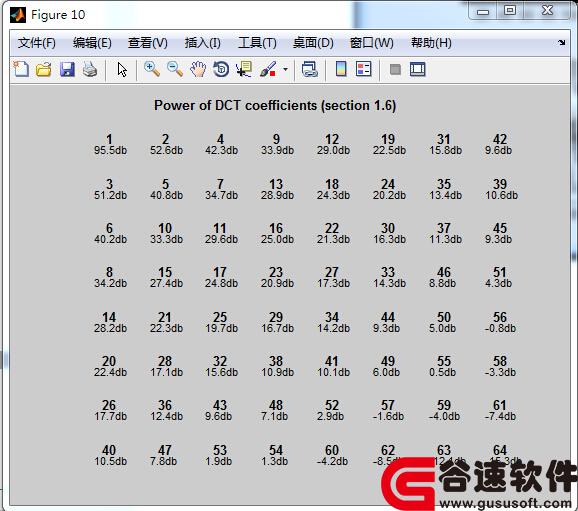Expand the toolbar dock arrow at menu right
The height and width of the screenshot is (511, 578).
click(561, 43)
